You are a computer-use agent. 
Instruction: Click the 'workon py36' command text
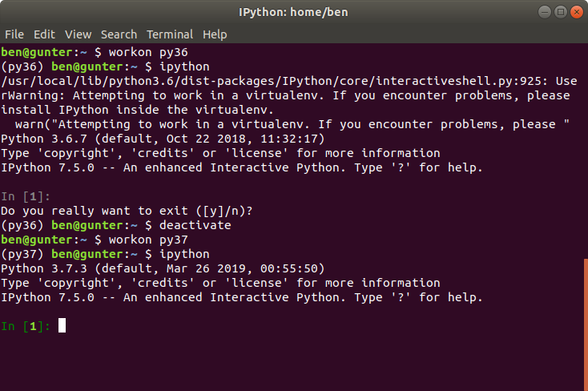148,52
